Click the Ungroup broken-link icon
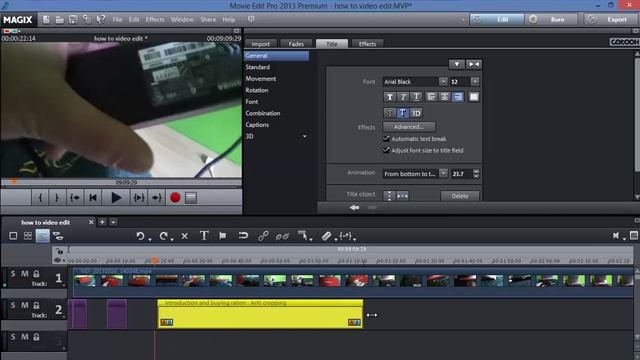The width and height of the screenshot is (640, 360). point(282,236)
